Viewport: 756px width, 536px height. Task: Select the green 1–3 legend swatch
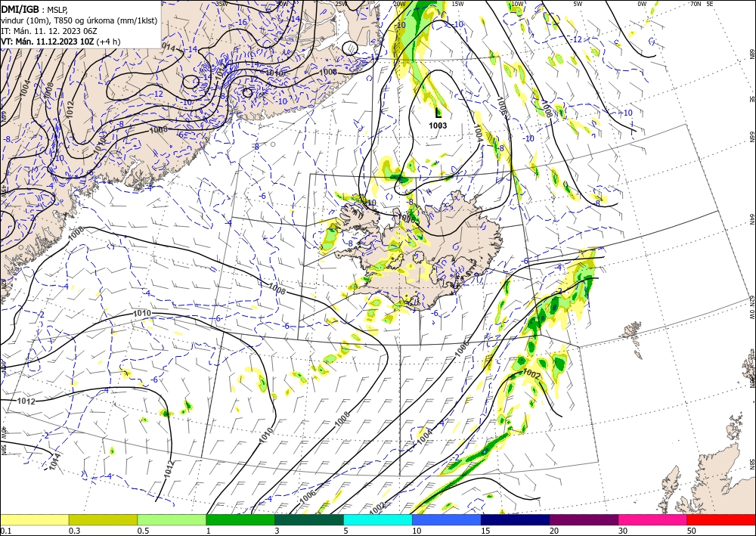240,519
